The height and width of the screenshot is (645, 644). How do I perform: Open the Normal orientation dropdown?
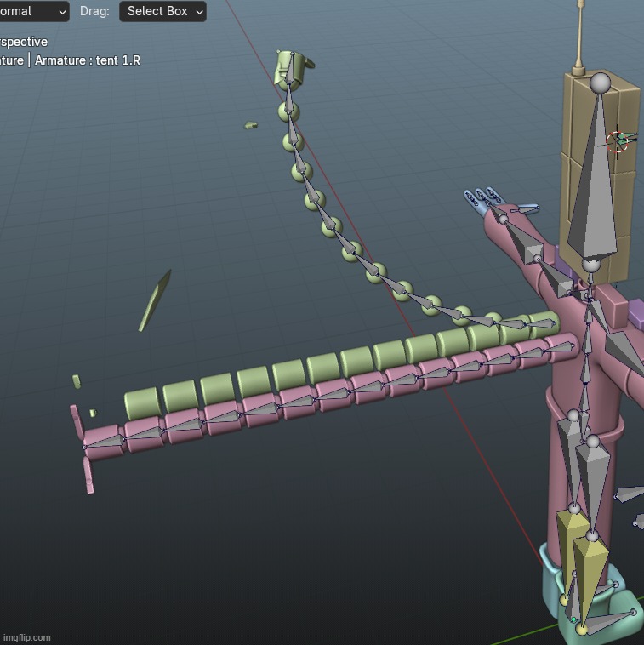(32, 12)
